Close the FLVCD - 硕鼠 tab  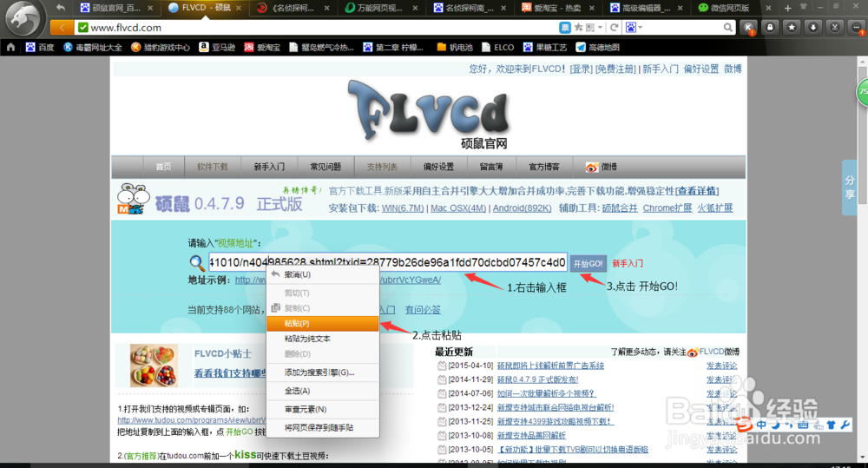click(239, 8)
